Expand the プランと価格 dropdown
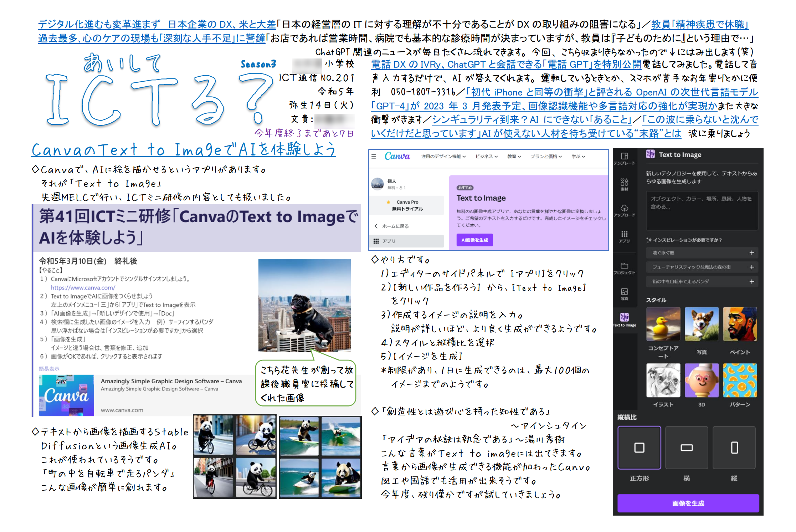796x532 pixels. tap(546, 157)
